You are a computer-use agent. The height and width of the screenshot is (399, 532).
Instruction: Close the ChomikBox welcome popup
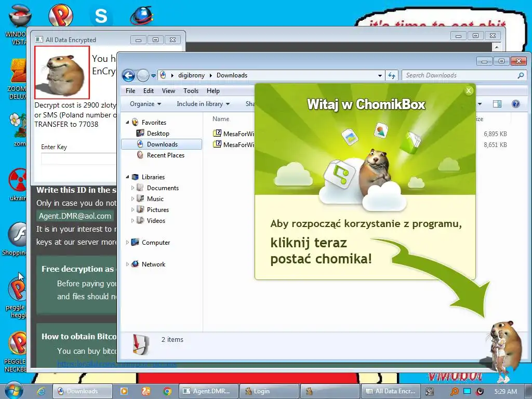469,90
